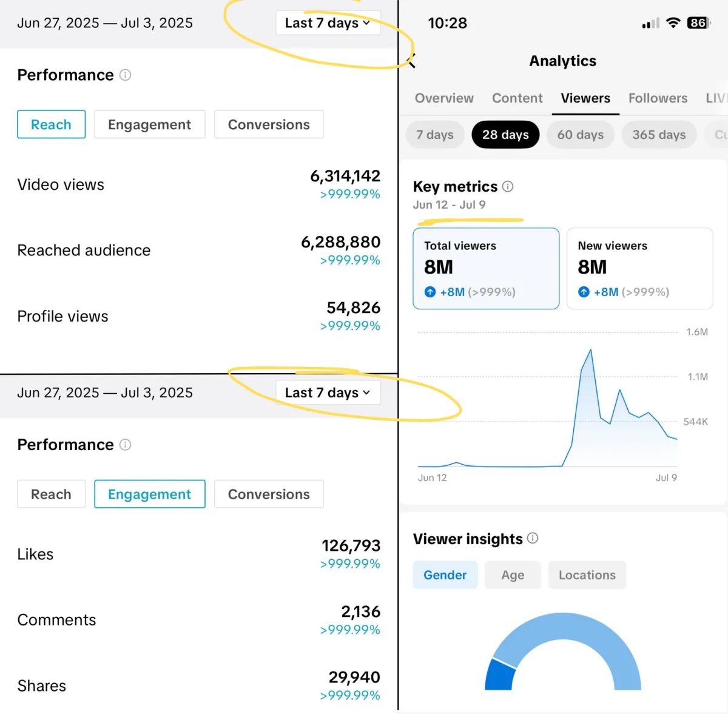Screen dimensions: 728x714
Task: Select the Locations insight filter
Action: 587,575
